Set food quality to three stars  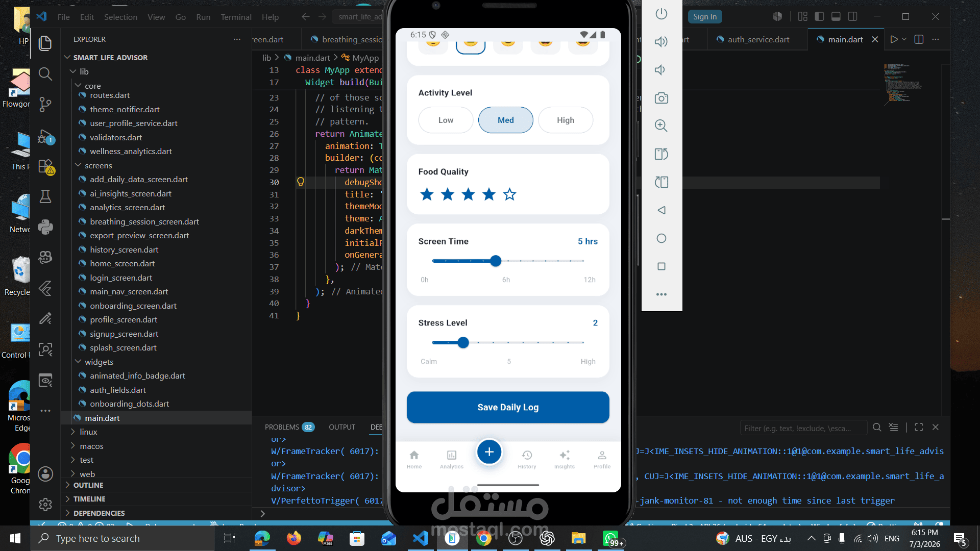[468, 194]
